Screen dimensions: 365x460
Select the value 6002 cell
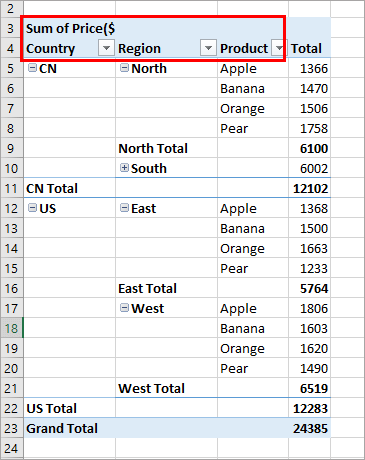pyautogui.click(x=309, y=168)
